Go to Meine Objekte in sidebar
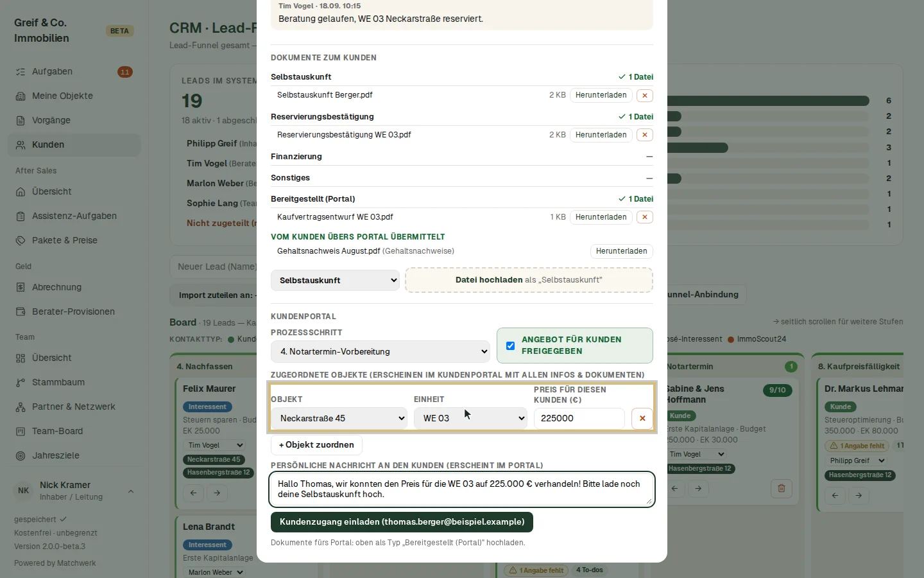Viewport: 924px width, 578px height. [x=74, y=96]
